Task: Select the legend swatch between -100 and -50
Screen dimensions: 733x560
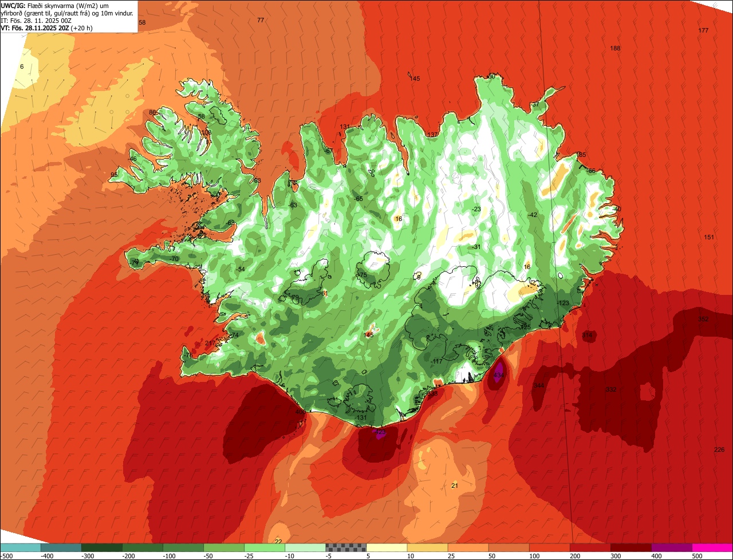Action: [183, 547]
